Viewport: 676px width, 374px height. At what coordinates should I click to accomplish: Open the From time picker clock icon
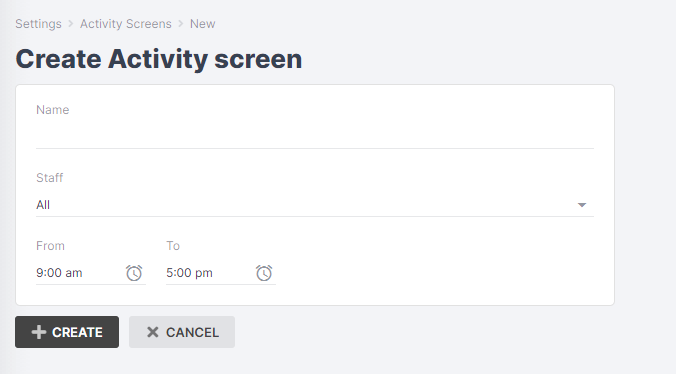tap(134, 273)
